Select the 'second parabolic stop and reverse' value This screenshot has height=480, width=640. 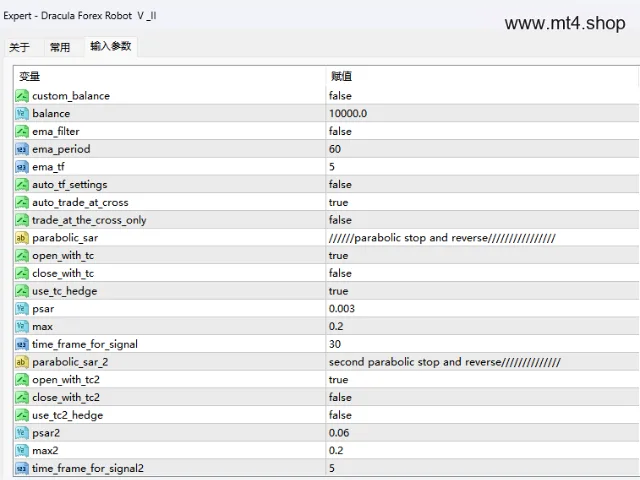click(x=444, y=362)
